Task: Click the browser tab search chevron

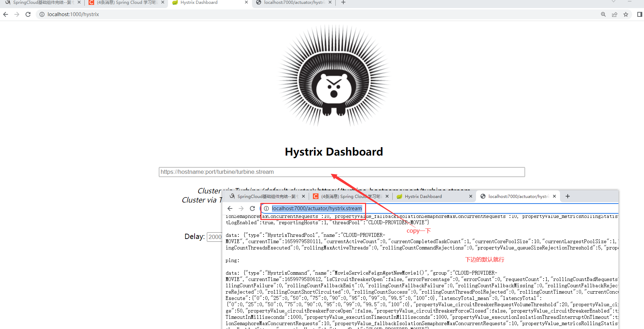Action: 614,2
